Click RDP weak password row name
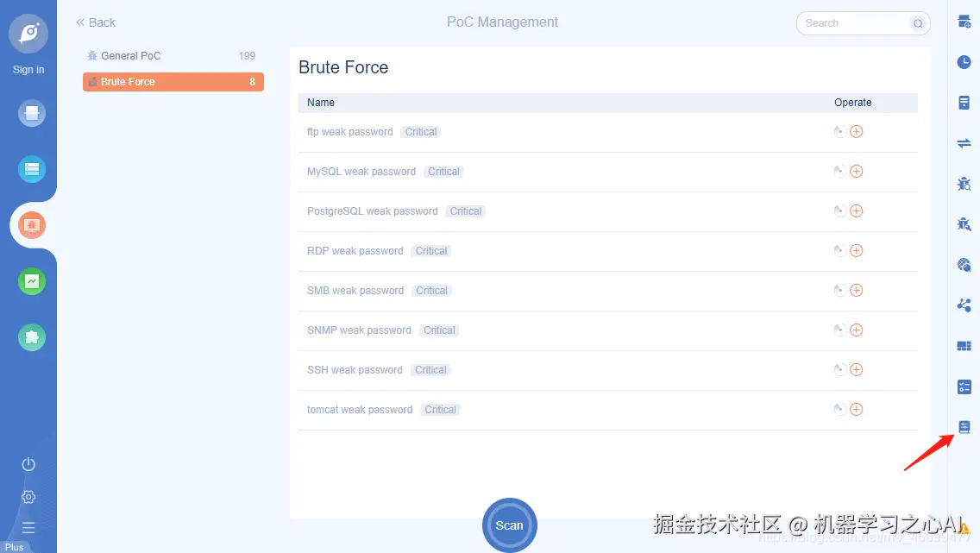This screenshot has height=553, width=980. click(x=355, y=250)
